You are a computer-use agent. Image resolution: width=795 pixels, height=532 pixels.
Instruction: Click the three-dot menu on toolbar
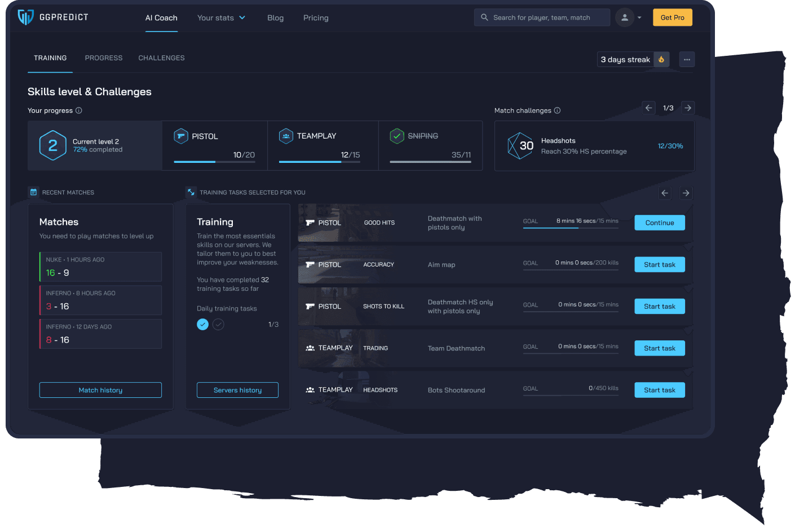click(x=687, y=59)
